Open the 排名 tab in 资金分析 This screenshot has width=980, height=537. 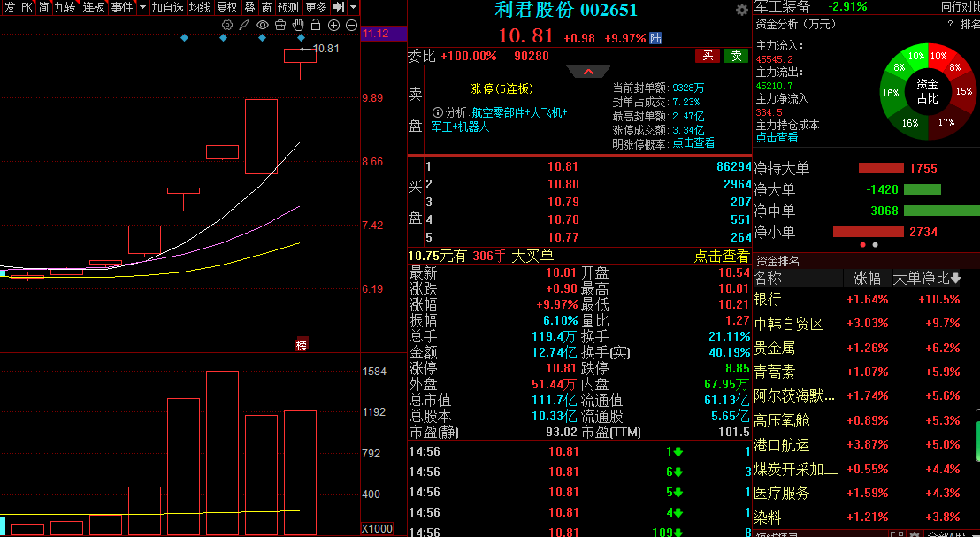tap(970, 25)
